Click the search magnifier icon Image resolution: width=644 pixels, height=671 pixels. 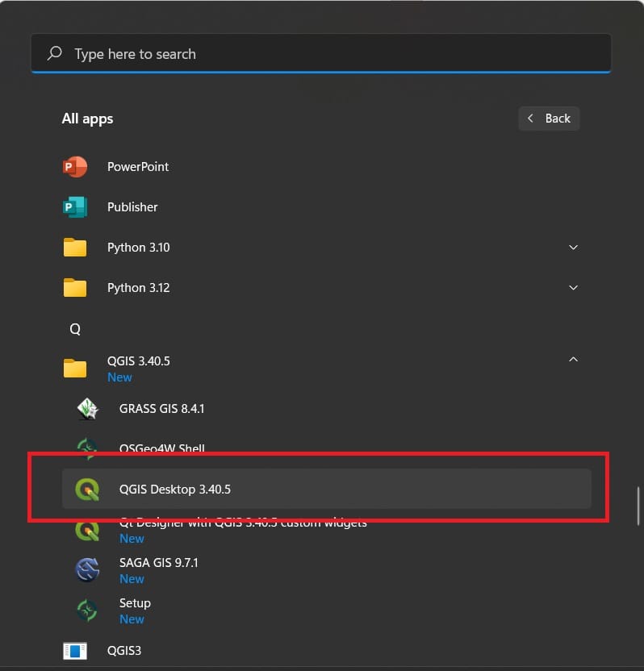coord(55,53)
